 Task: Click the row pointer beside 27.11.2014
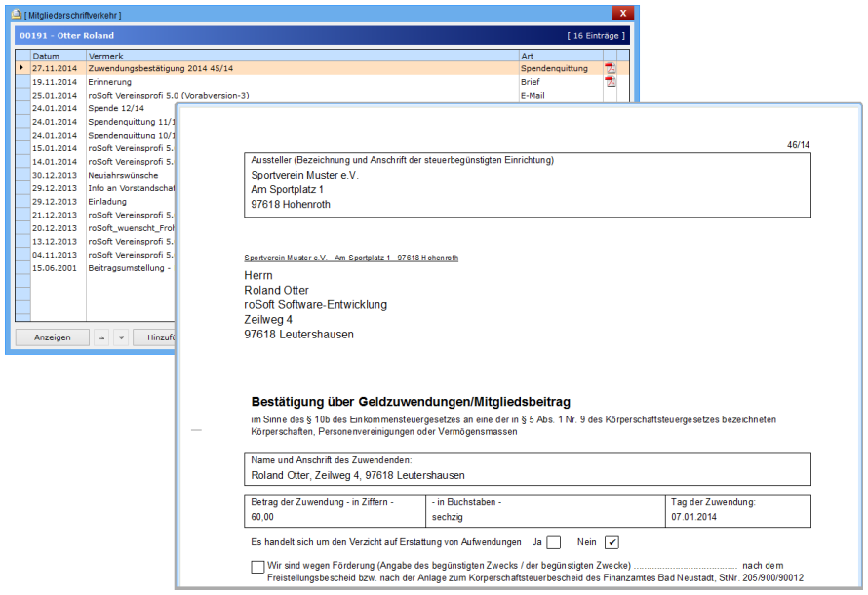click(x=22, y=69)
